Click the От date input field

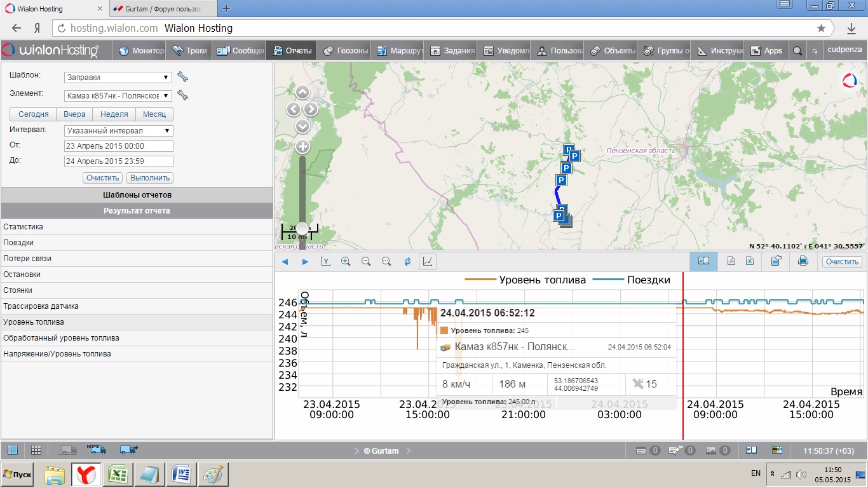118,146
